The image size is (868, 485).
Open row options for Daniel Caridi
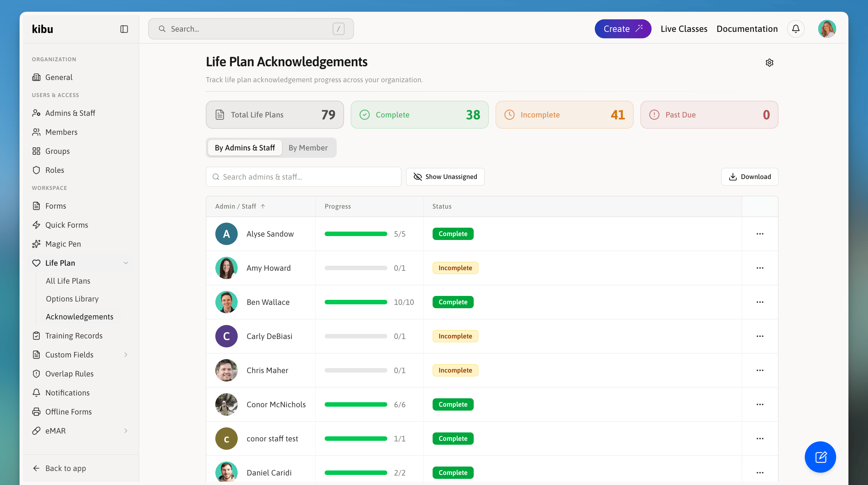[x=760, y=472]
